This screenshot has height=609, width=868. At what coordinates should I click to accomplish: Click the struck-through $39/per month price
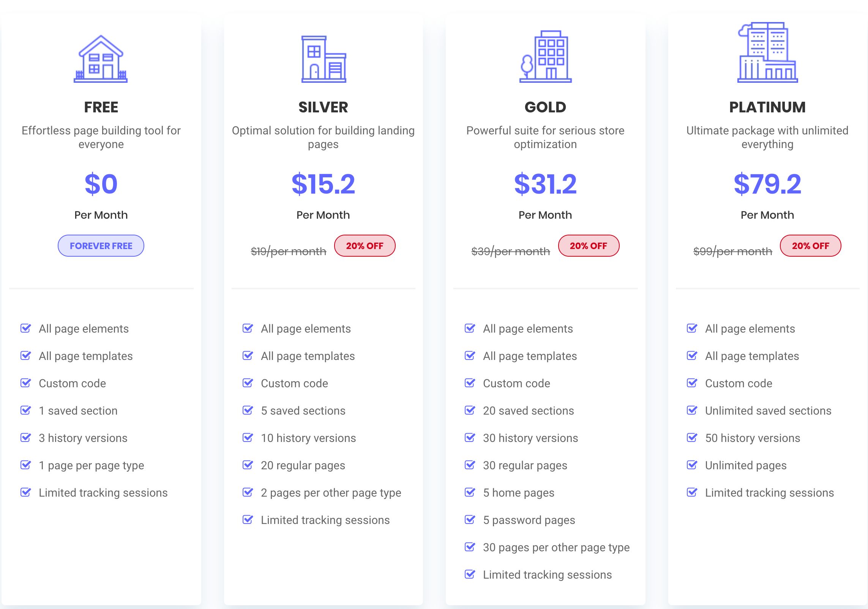pyautogui.click(x=511, y=251)
